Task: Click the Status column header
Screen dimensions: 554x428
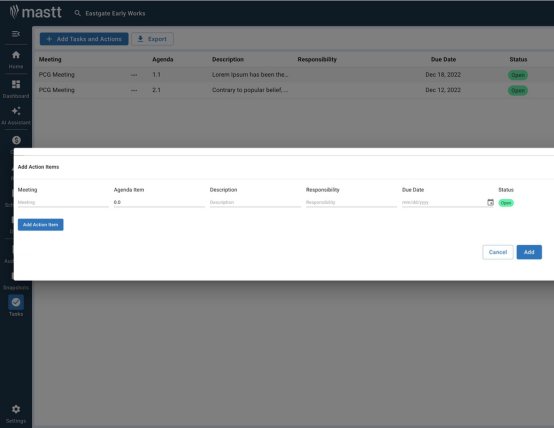Action: tap(518, 59)
